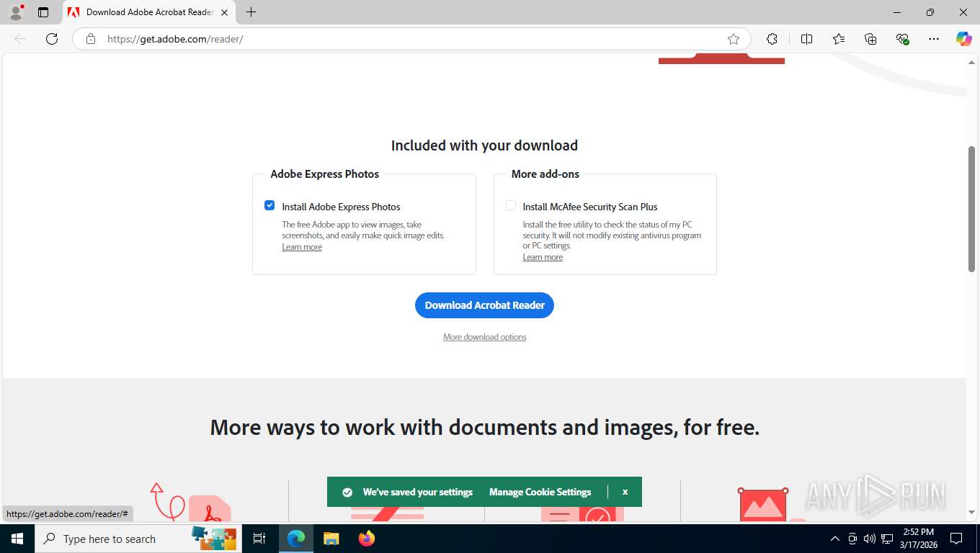Click Download Acrobat Reader button
This screenshot has width=980, height=553.
[x=484, y=305]
